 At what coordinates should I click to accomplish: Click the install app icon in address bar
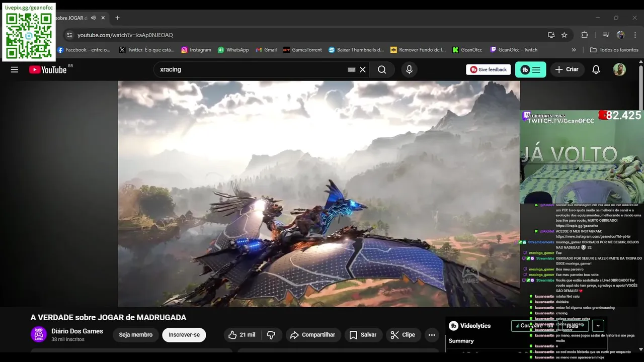[551, 35]
